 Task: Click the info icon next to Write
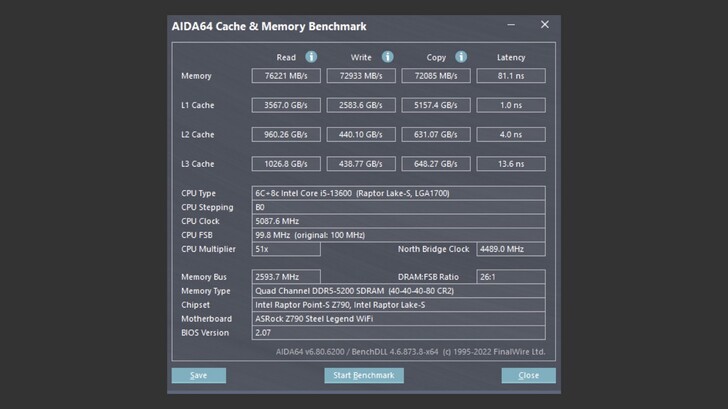(x=388, y=57)
